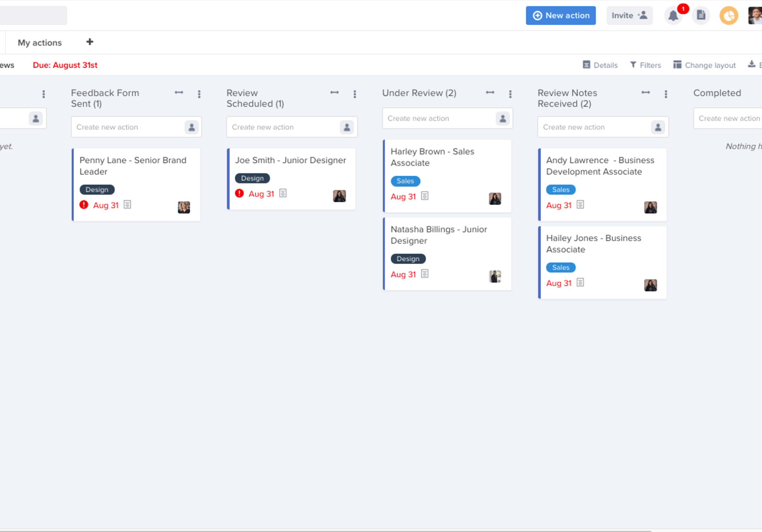Open Review Scheduled column options menu
This screenshot has height=532, width=762.
[x=355, y=94]
